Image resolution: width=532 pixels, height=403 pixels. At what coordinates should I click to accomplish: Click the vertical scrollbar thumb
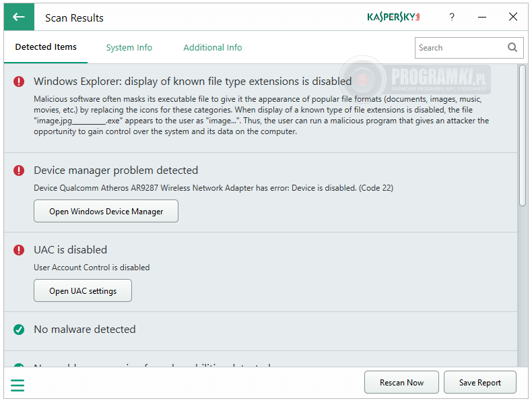(x=523, y=135)
